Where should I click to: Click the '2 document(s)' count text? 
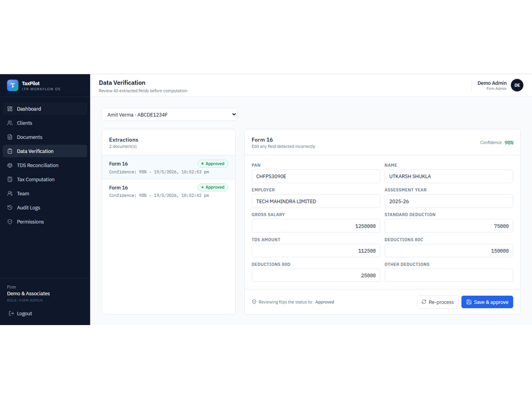pos(123,147)
